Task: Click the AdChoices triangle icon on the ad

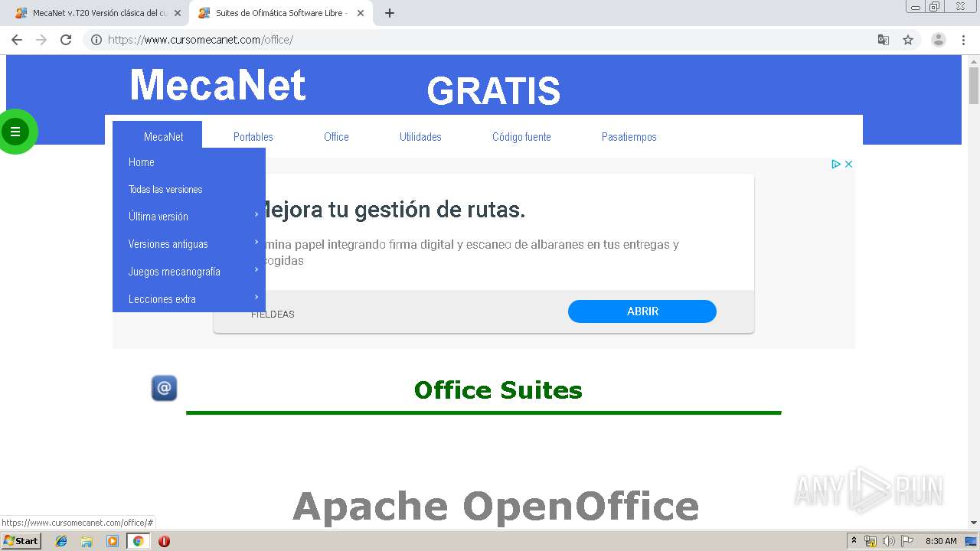Action: click(x=836, y=164)
